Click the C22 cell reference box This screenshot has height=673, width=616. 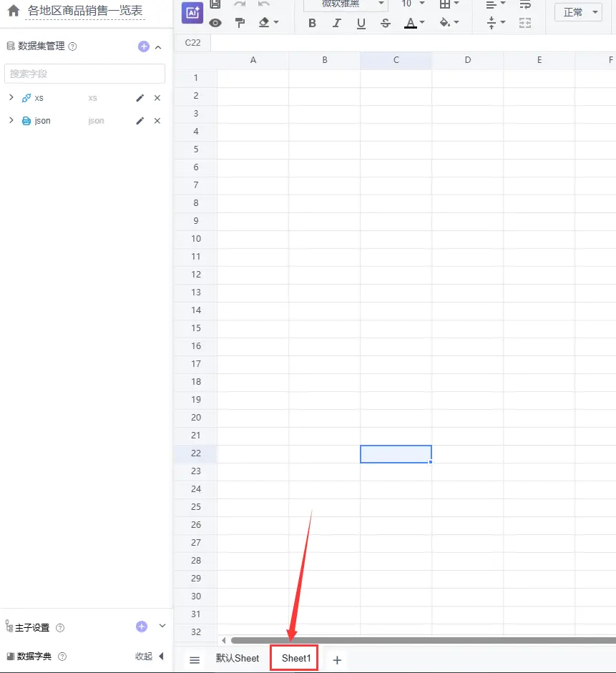(x=192, y=42)
